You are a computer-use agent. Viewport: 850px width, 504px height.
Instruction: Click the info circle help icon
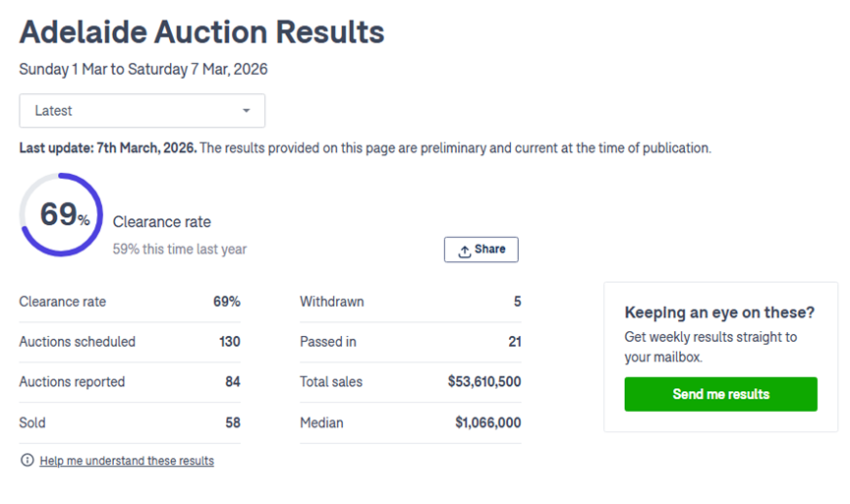point(27,460)
